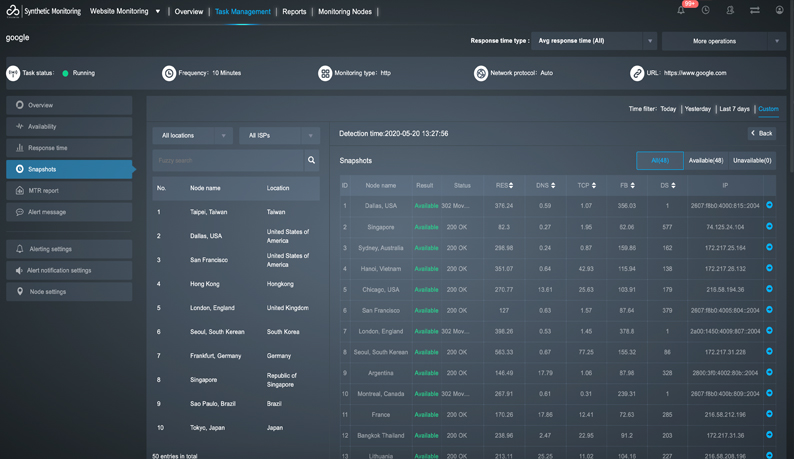Expand the All ISPs dropdown
794x459 pixels.
click(x=279, y=135)
